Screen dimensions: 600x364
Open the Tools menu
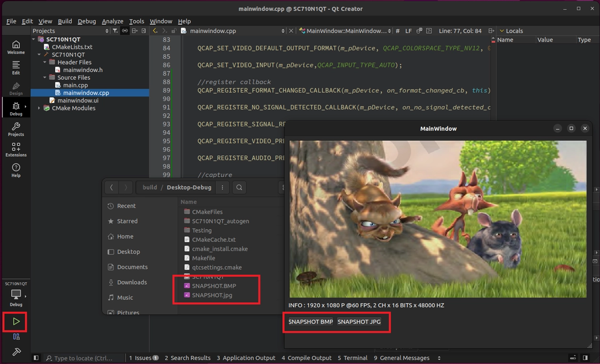137,21
